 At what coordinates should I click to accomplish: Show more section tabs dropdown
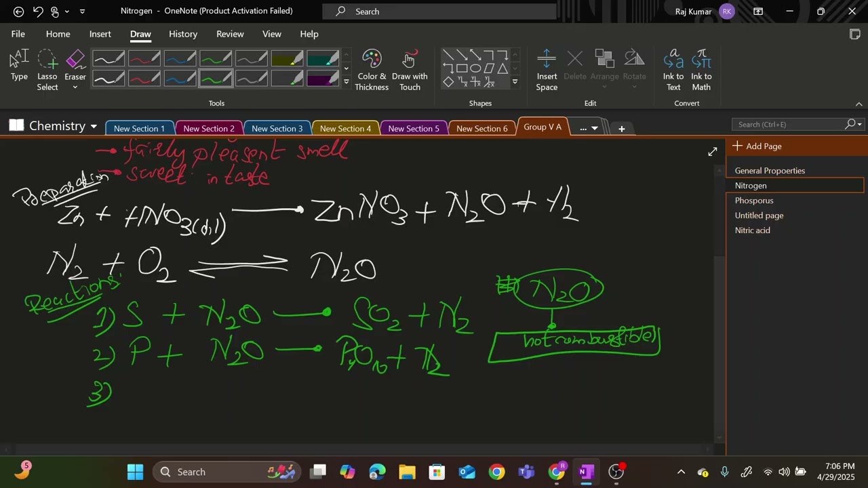pos(595,129)
